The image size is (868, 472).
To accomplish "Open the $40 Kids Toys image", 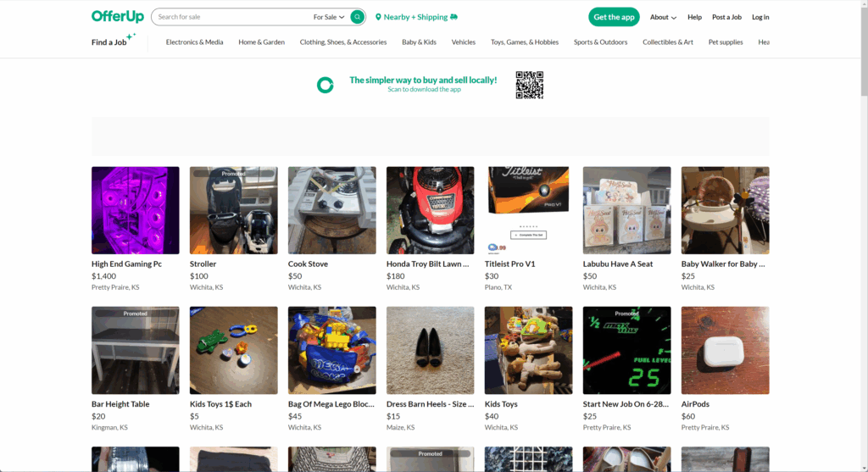I will pos(528,350).
